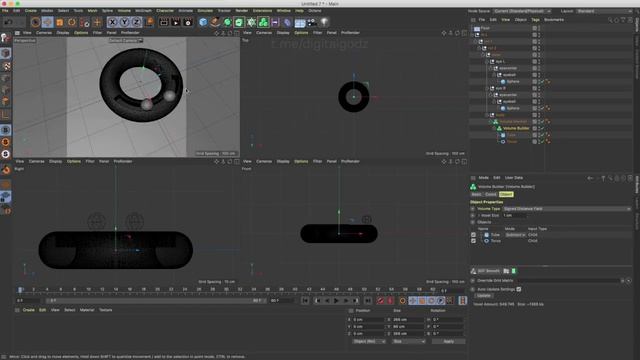
Task: Click the Make Editable icon in left palette
Action: coord(5,38)
